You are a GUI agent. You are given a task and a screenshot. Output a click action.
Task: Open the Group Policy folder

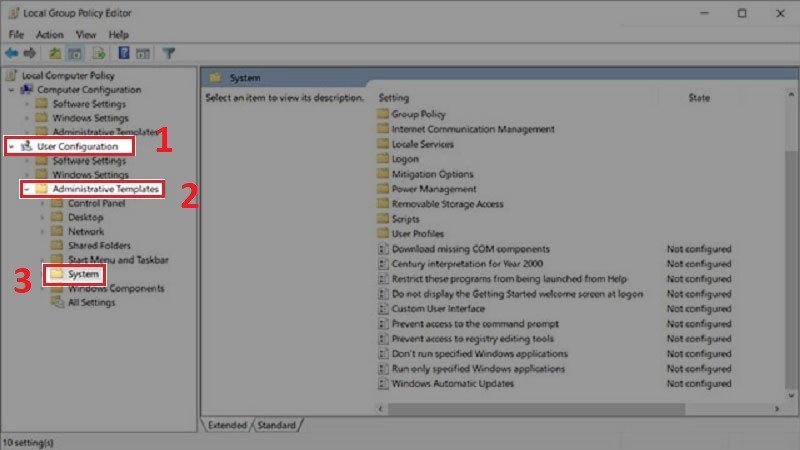point(418,114)
